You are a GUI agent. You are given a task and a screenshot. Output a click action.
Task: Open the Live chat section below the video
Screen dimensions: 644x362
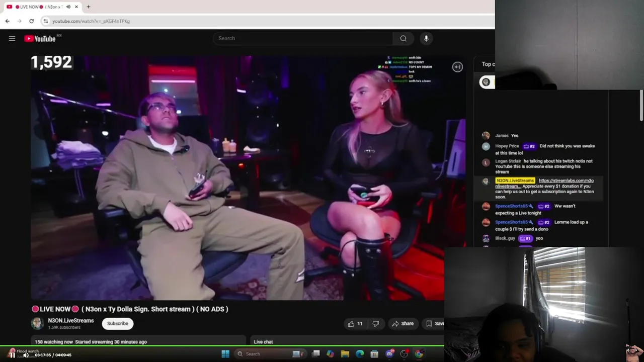click(x=347, y=341)
